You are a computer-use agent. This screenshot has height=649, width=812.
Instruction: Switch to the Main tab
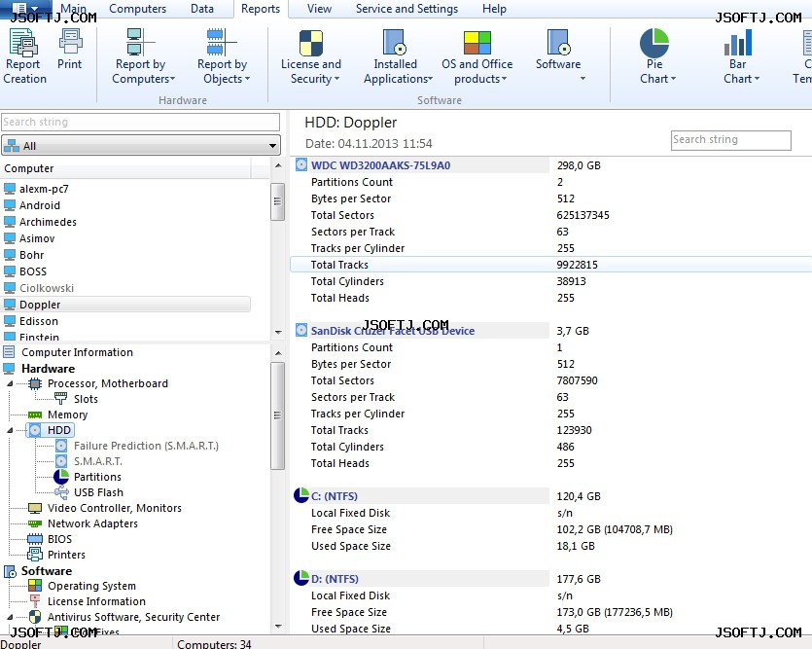click(x=74, y=9)
